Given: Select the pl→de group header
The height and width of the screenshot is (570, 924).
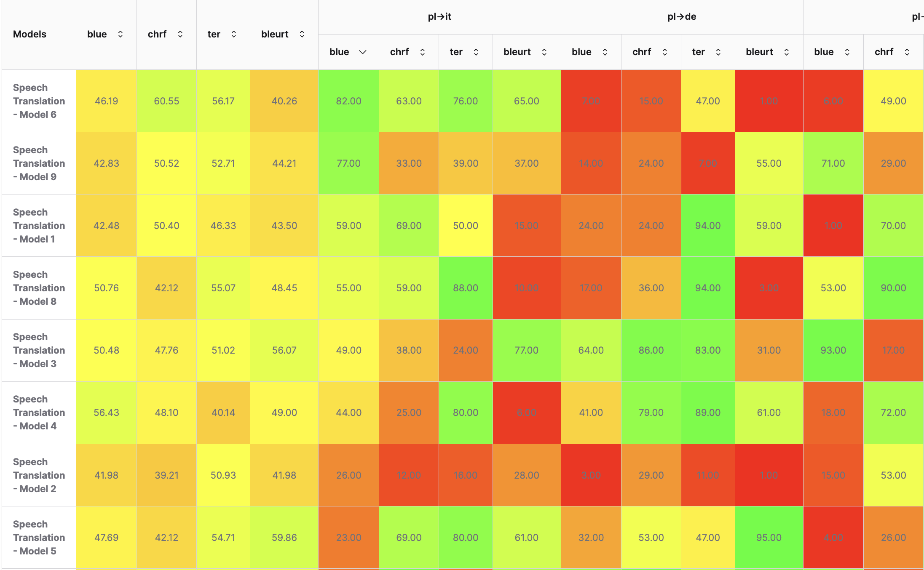Looking at the screenshot, I should (682, 17).
